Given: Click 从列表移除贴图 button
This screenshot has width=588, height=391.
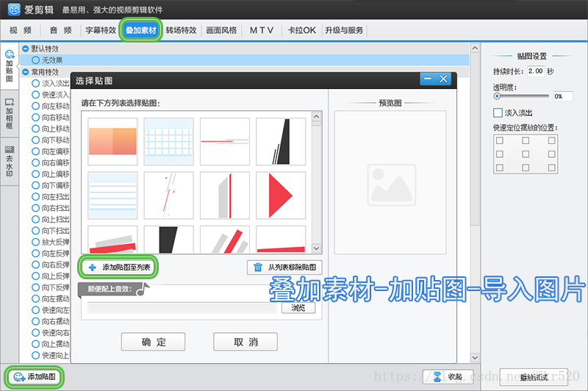Looking at the screenshot, I should click(x=284, y=268).
